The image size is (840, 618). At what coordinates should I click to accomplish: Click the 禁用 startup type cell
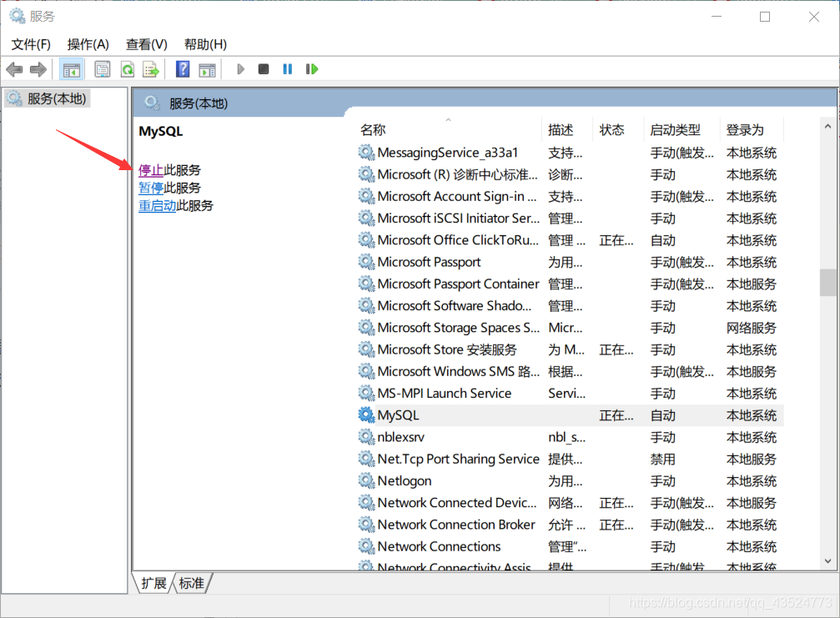click(x=662, y=459)
